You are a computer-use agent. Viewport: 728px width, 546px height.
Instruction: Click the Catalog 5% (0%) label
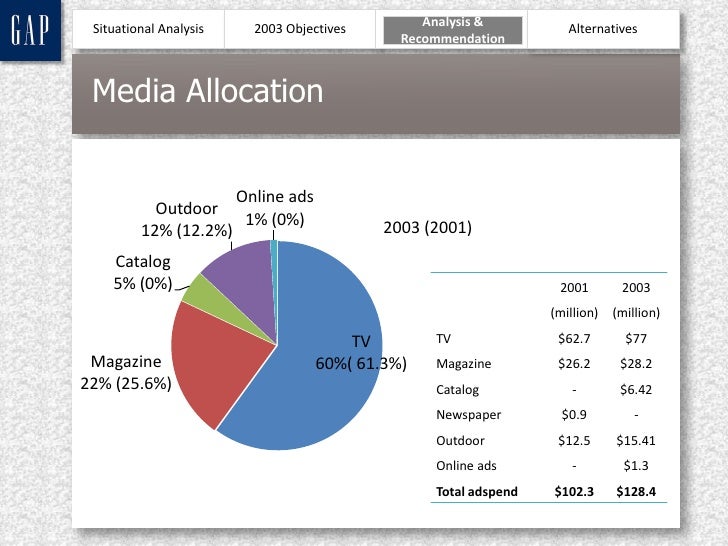[x=143, y=273]
